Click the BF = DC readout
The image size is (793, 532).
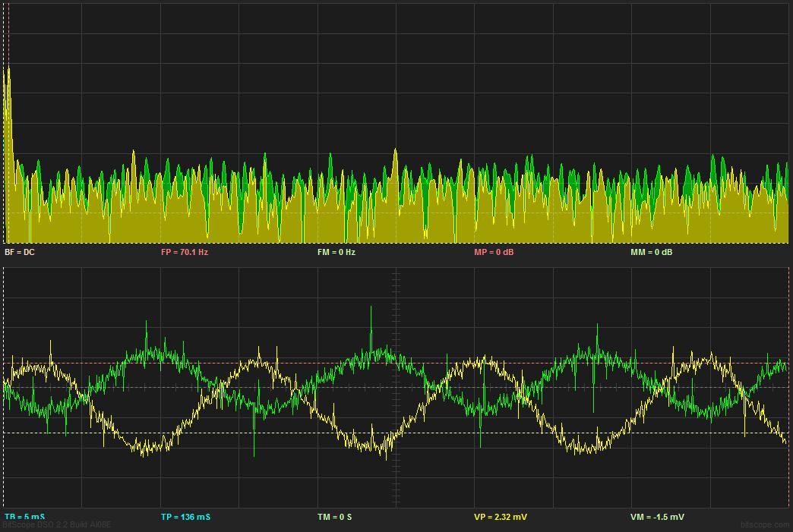[20, 252]
